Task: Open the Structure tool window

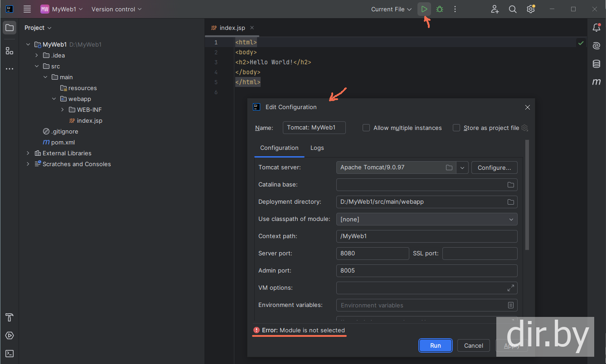Action: tap(10, 51)
